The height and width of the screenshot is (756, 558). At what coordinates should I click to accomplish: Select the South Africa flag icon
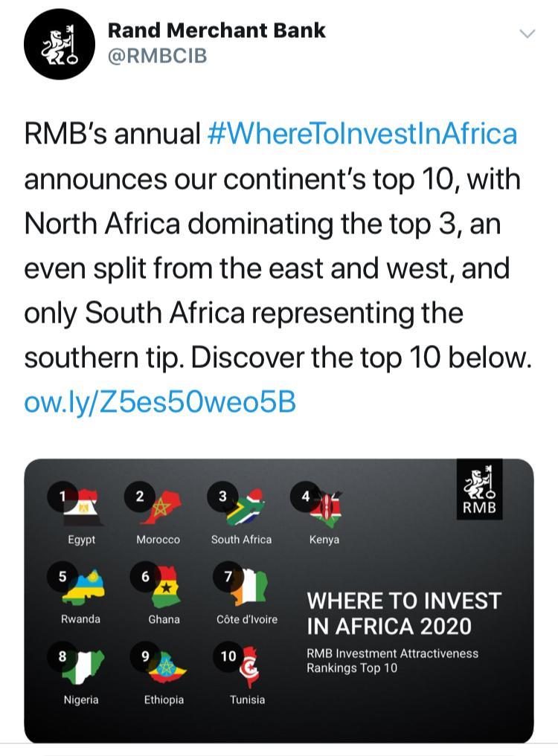246,507
